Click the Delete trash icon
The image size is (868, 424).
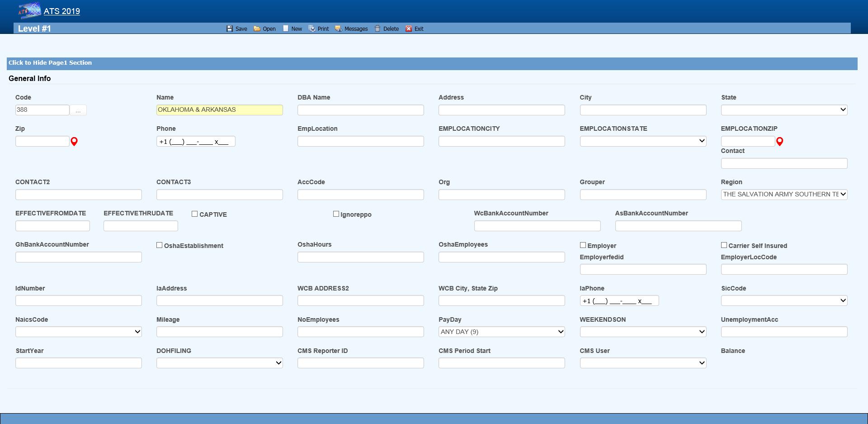tap(377, 29)
